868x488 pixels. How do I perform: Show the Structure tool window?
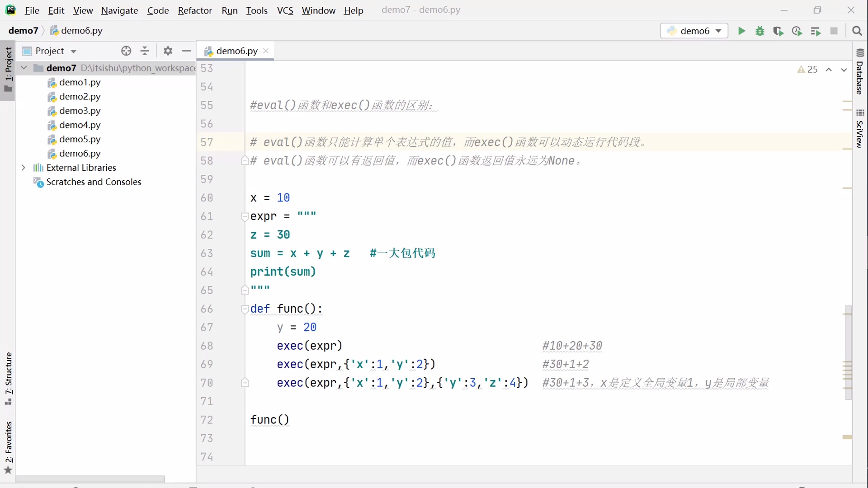[8, 375]
